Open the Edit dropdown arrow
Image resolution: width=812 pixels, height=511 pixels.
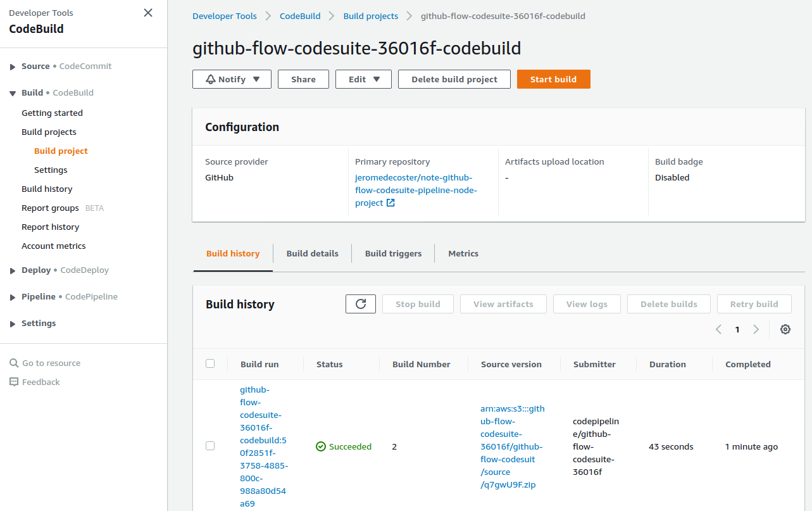coord(377,79)
